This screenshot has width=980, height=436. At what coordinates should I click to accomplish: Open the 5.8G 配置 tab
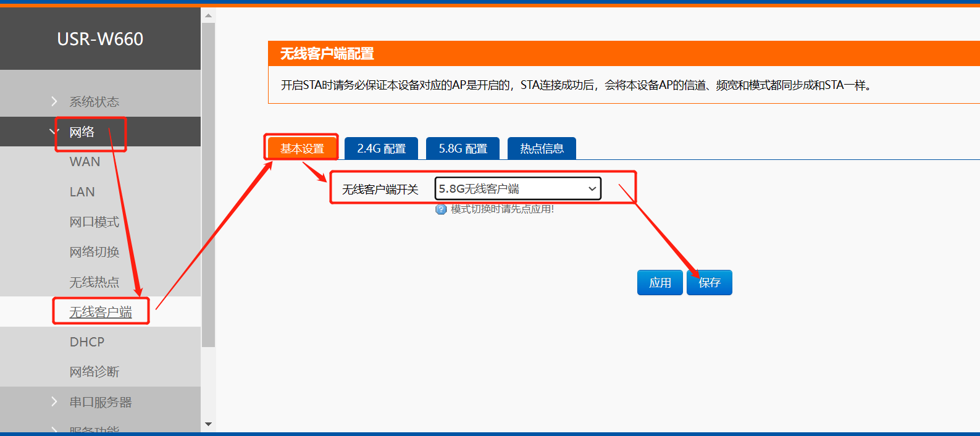(x=463, y=149)
